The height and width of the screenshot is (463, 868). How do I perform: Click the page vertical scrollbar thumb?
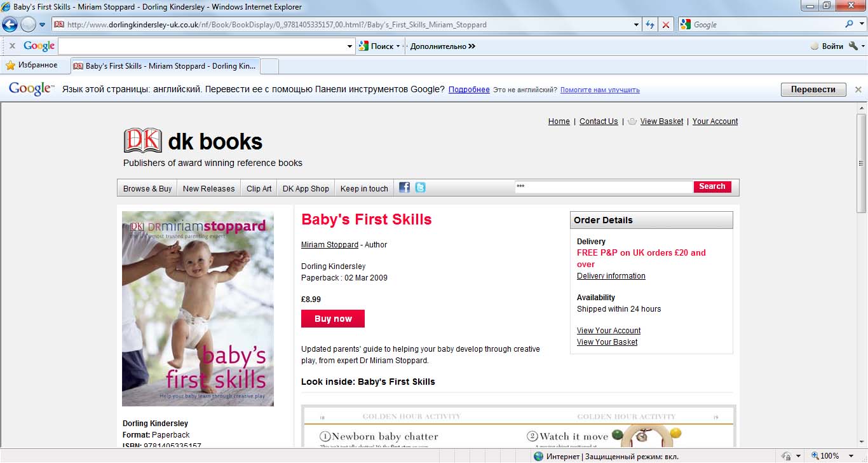(x=862, y=163)
